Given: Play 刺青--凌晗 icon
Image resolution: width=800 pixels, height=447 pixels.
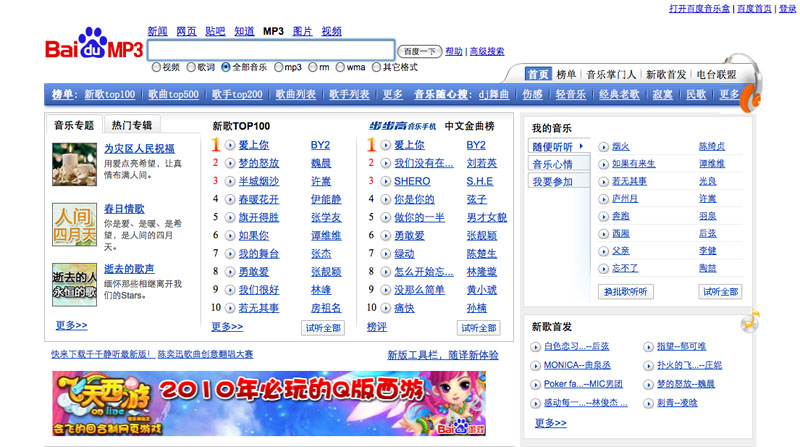Looking at the screenshot, I should coord(648,404).
